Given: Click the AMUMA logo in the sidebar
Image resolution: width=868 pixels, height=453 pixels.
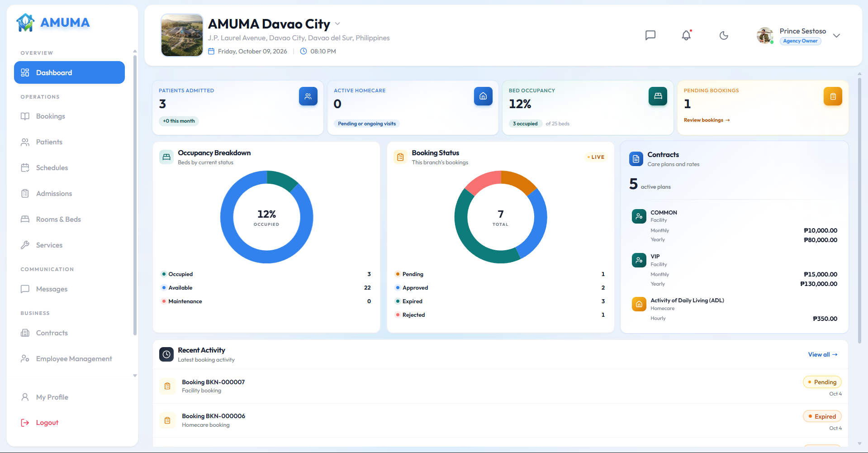Looking at the screenshot, I should [x=53, y=23].
